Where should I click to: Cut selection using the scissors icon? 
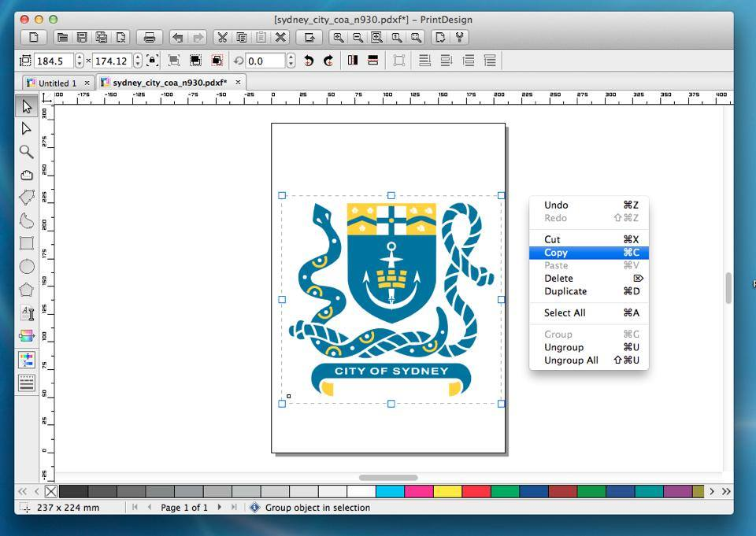pyautogui.click(x=222, y=37)
